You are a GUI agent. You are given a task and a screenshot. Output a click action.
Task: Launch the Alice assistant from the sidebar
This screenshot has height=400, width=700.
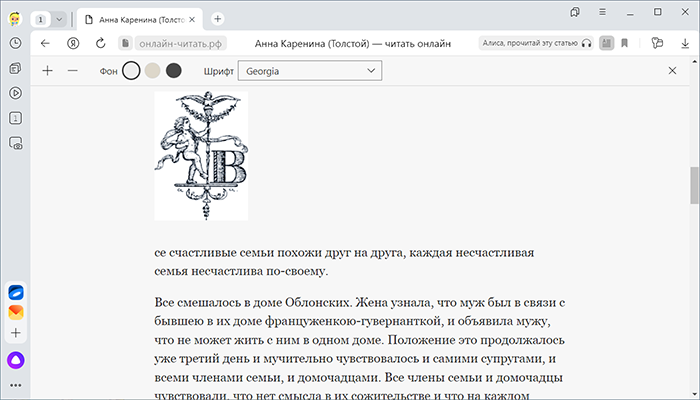pyautogui.click(x=16, y=358)
